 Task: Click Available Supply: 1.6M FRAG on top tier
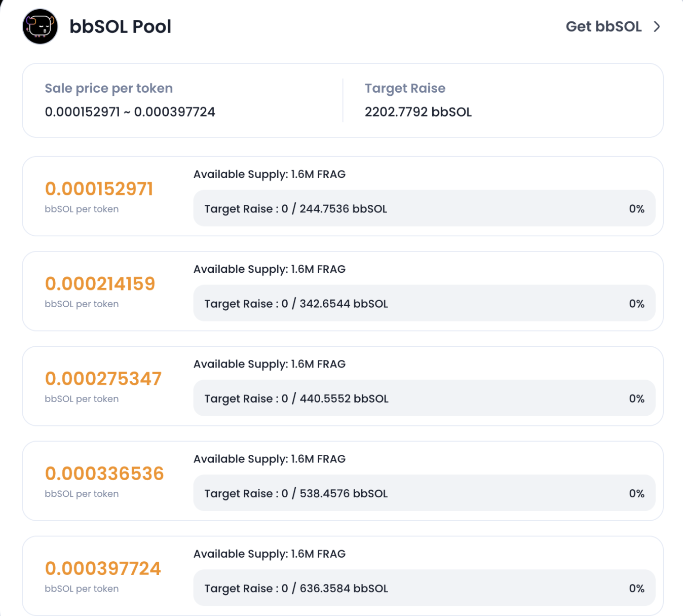point(269,174)
